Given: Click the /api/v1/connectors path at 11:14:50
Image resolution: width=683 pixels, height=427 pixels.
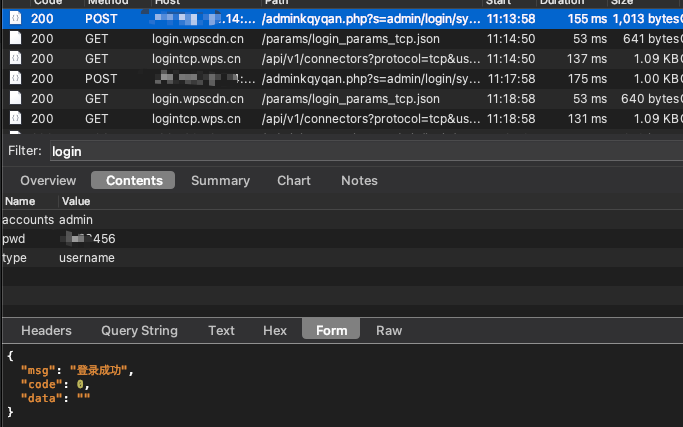Looking at the screenshot, I should 371,59.
